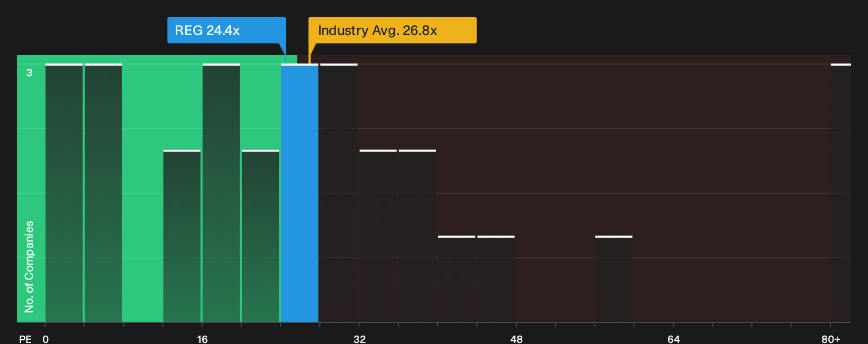Screen dimensions: 868x344
Task: Click the first green bar at PE 0
Action: (x=64, y=193)
